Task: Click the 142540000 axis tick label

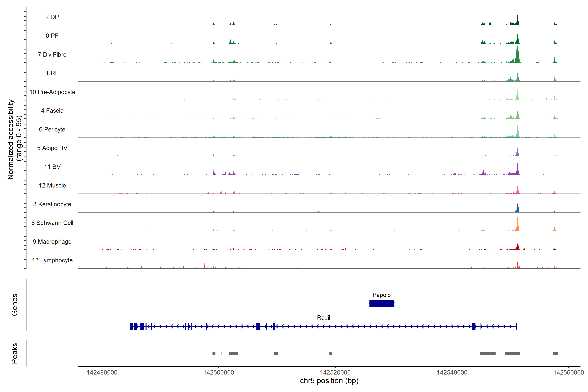Action: coord(452,372)
